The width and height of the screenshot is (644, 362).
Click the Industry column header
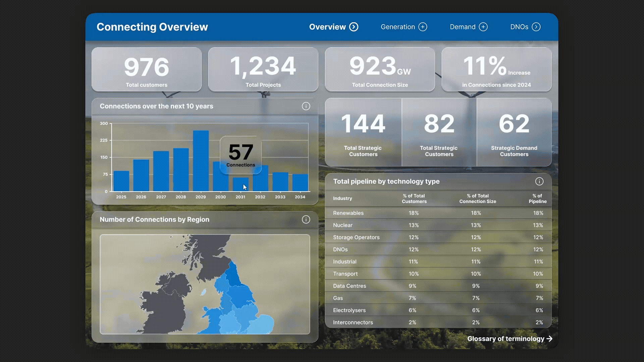coord(342,198)
